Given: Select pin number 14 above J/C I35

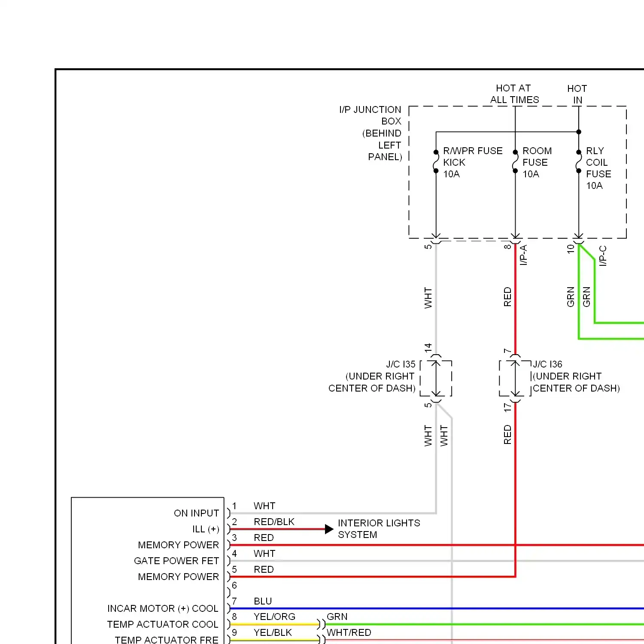Looking at the screenshot, I should pos(428,348).
